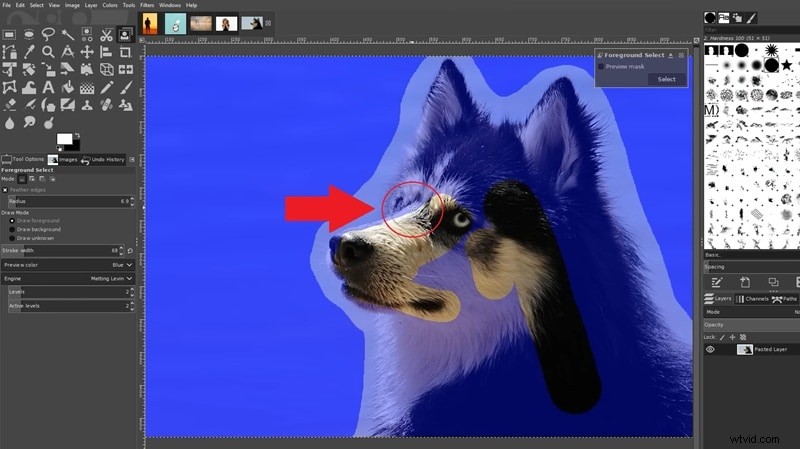Select the Blur/Sharpen droplet tool
The height and width of the screenshot is (449, 800).
pyautogui.click(x=9, y=123)
